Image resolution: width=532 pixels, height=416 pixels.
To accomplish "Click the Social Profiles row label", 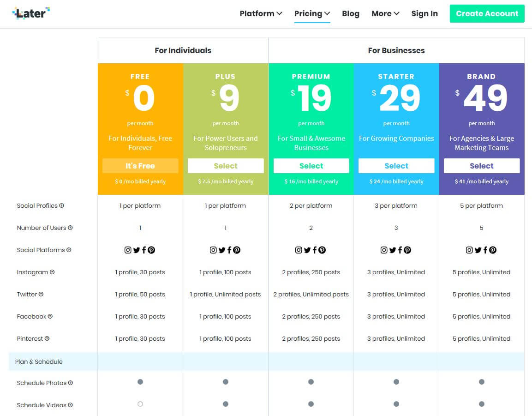I will (x=37, y=206).
